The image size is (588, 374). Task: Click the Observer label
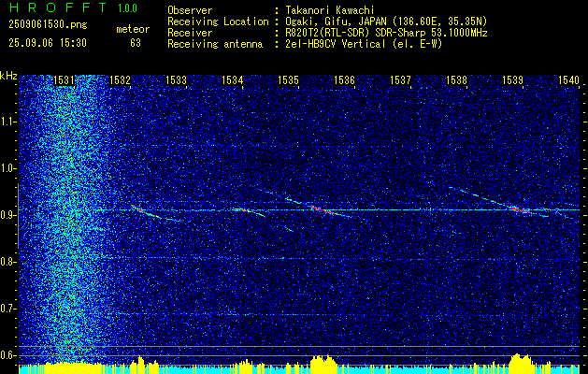[x=190, y=10]
